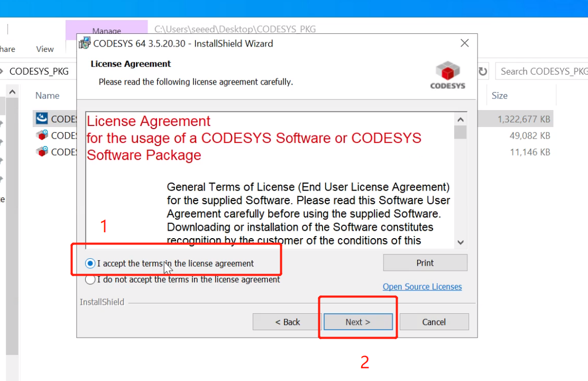Click the blue installer icon of the first file
Viewport: 588px width, 381px height.
(x=42, y=119)
